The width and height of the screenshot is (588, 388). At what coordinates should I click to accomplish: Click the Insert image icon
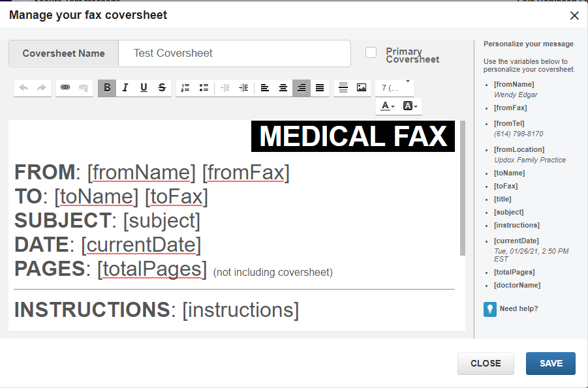click(x=362, y=88)
